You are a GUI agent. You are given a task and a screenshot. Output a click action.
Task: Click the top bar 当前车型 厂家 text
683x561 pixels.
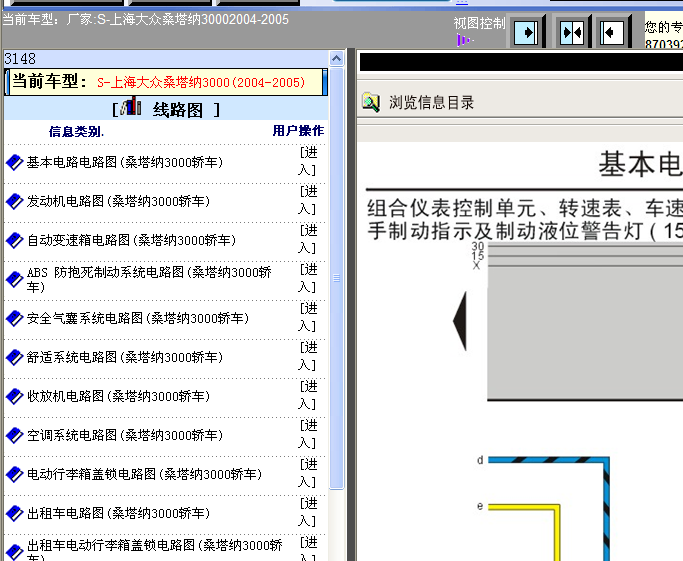(x=145, y=20)
